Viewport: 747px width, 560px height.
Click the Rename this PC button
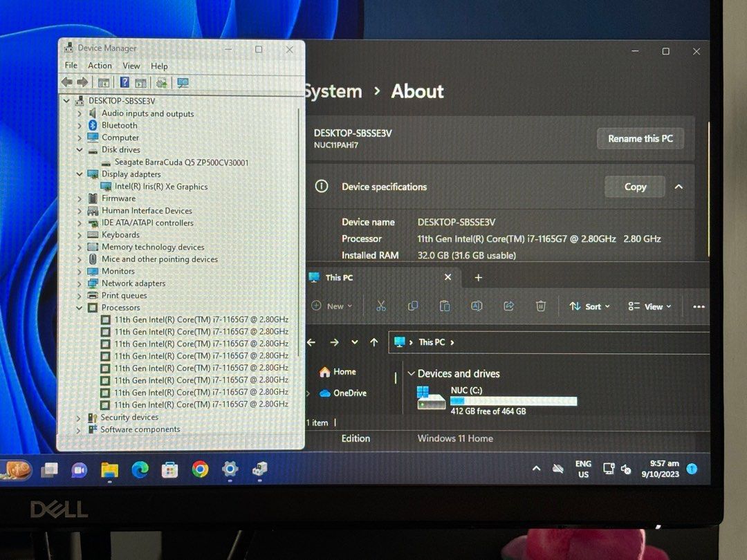click(x=640, y=138)
